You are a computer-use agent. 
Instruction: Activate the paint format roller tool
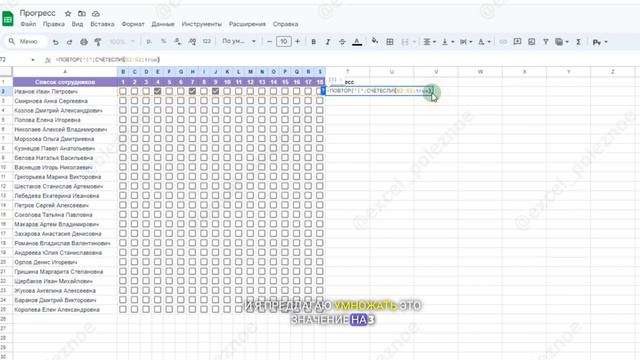pyautogui.click(x=98, y=42)
